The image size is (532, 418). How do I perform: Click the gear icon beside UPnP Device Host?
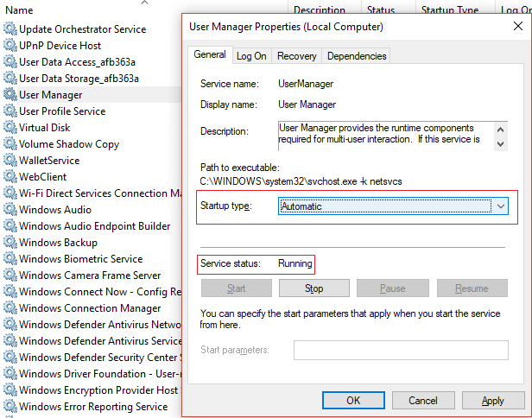(10, 46)
